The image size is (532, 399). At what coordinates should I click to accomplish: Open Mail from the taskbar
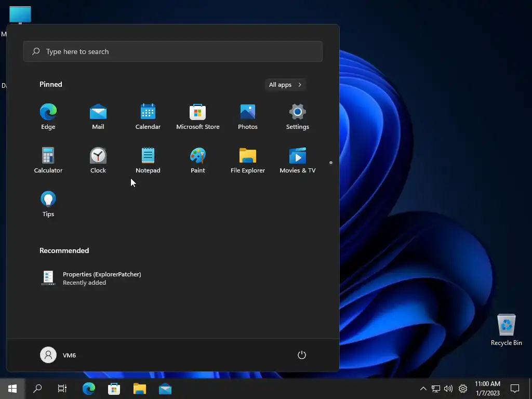click(x=165, y=389)
